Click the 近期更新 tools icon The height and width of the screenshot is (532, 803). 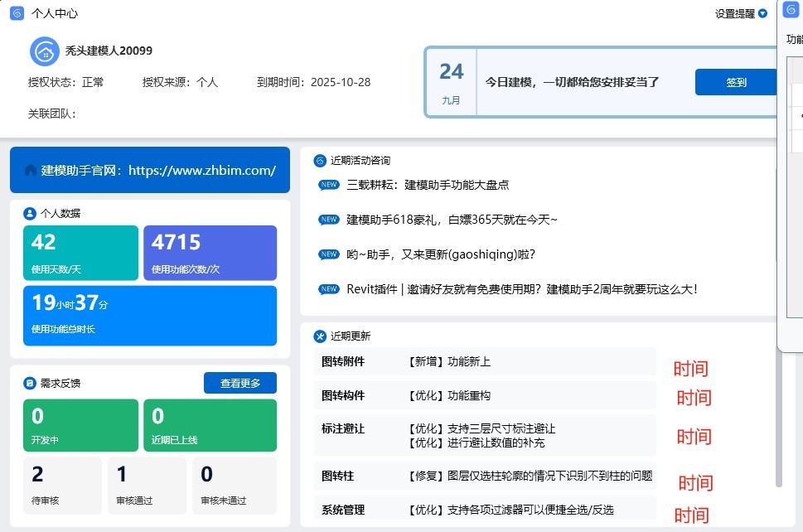[x=320, y=336]
